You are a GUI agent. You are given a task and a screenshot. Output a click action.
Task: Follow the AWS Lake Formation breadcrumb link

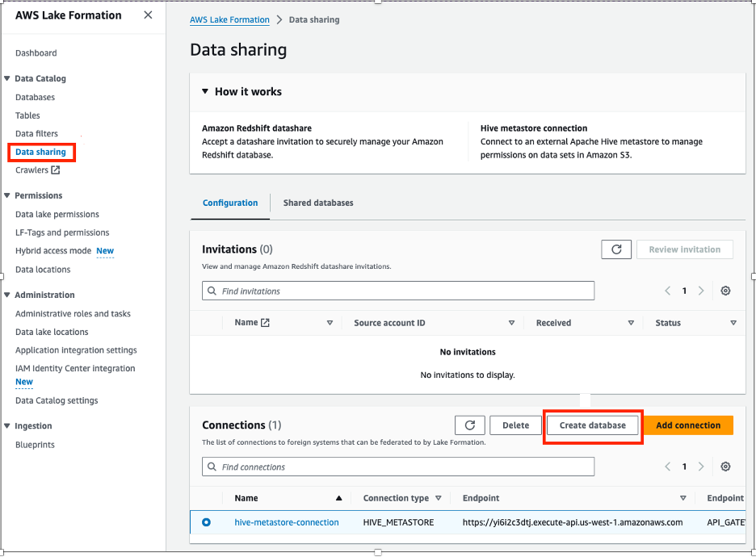pos(229,19)
